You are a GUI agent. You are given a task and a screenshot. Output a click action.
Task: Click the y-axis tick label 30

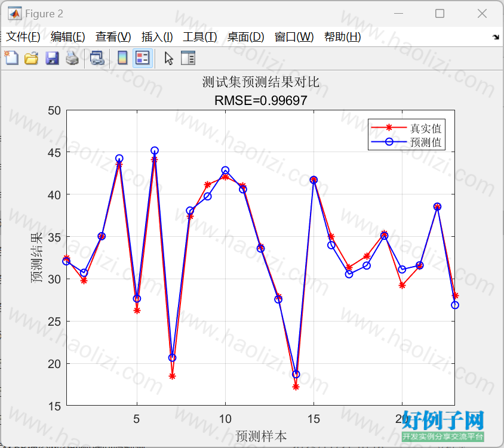tap(54, 280)
